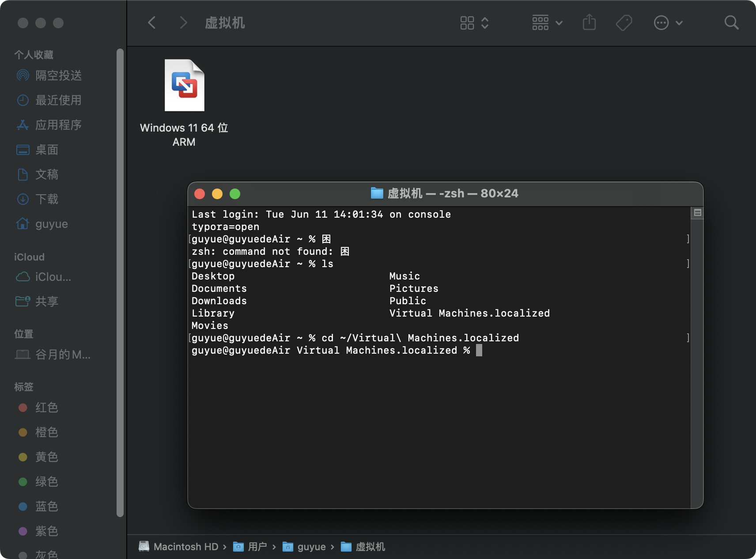The width and height of the screenshot is (756, 559).
Task: Click 'Pictures' in Terminal ls output
Action: (414, 288)
